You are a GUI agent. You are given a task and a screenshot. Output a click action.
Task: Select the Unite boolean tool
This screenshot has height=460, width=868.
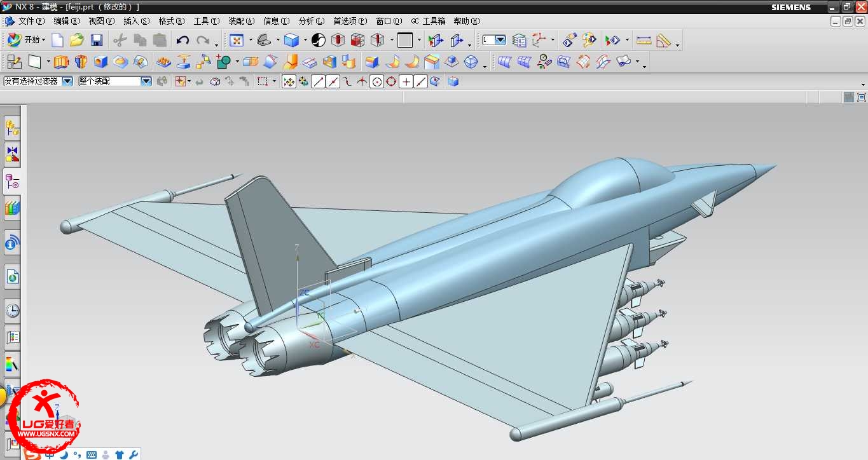224,62
